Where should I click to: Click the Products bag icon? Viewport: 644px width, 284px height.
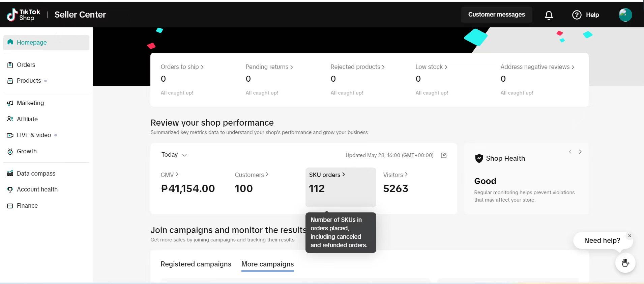click(10, 81)
